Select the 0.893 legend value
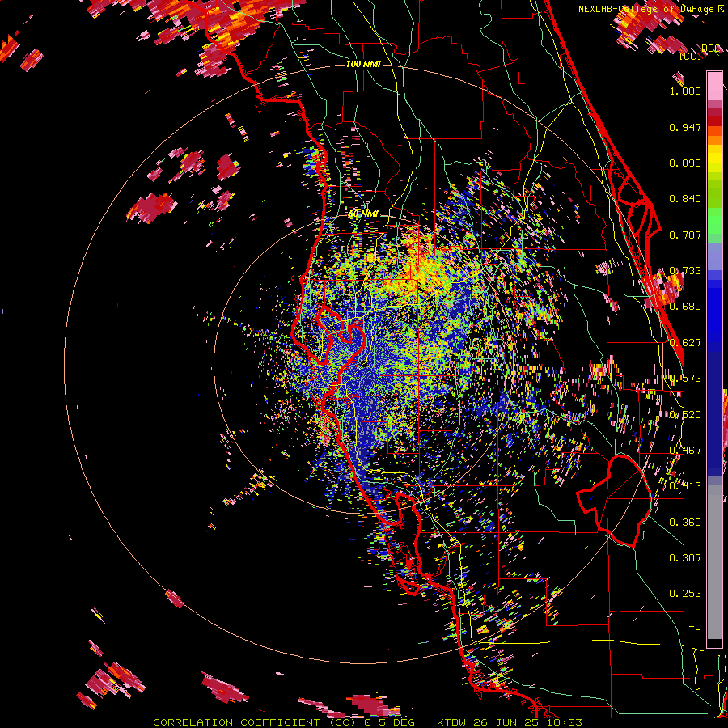Image resolution: width=728 pixels, height=728 pixels. [x=685, y=163]
